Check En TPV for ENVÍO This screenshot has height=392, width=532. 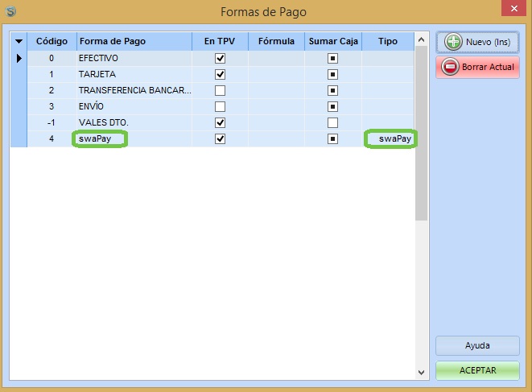tap(220, 106)
